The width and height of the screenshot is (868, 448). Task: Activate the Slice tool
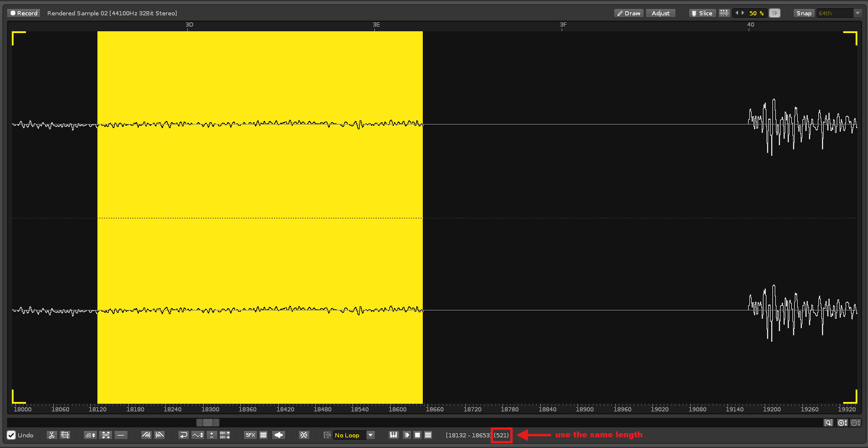click(702, 13)
